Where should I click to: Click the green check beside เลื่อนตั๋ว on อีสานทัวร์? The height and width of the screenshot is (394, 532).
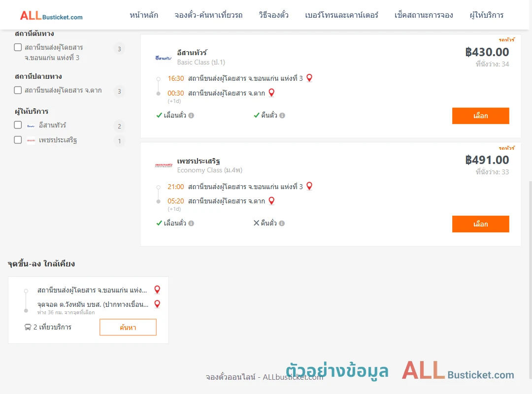point(159,115)
